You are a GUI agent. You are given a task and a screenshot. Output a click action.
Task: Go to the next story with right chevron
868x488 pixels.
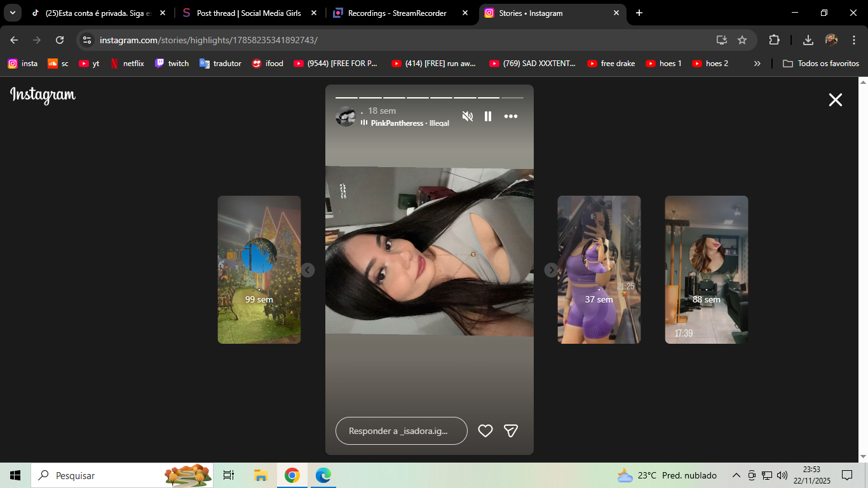point(551,270)
